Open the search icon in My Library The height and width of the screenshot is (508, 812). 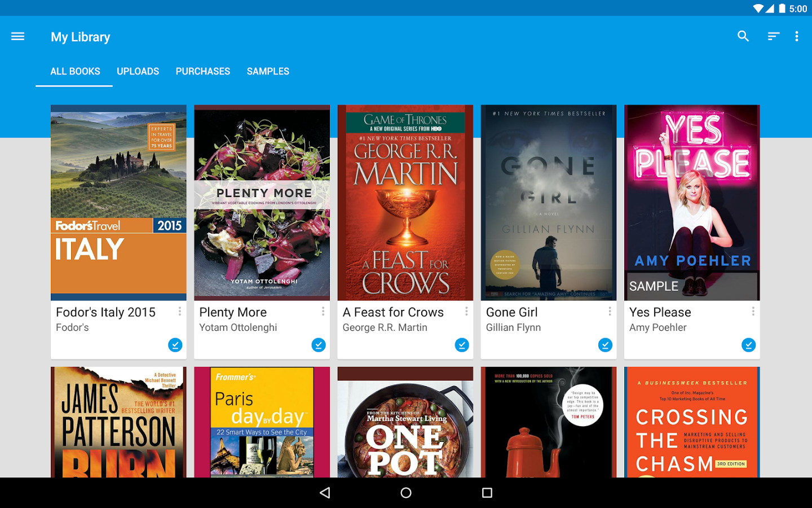[x=743, y=36]
